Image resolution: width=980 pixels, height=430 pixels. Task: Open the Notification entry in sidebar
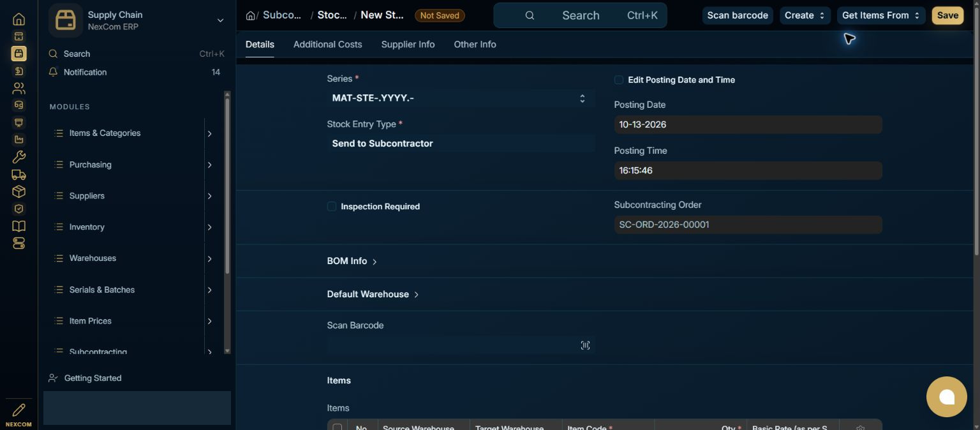coord(137,72)
